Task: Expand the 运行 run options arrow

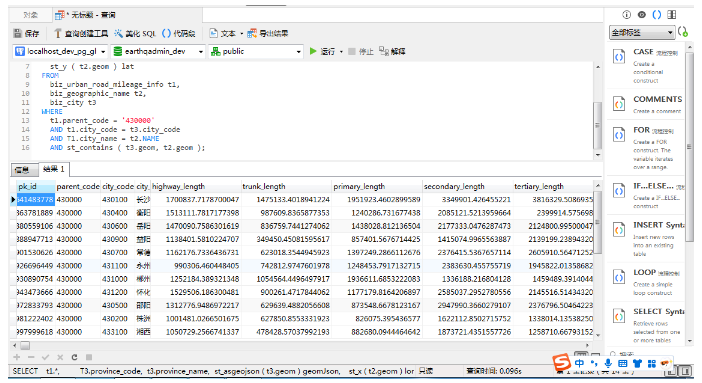Action: click(341, 52)
